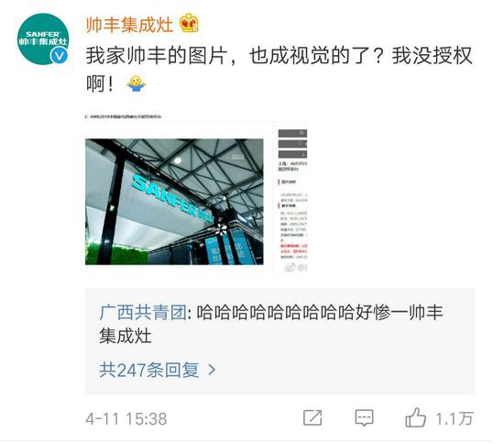504x444 pixels.
Task: Tap the shrugging emoji in the post
Action: pos(136,83)
